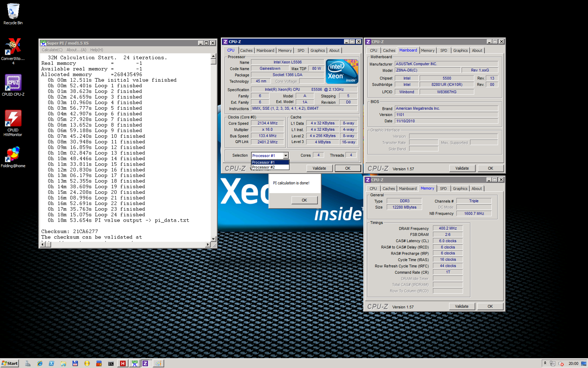Open the Start menu
Viewport: 588px width, 368px height.
[x=10, y=363]
